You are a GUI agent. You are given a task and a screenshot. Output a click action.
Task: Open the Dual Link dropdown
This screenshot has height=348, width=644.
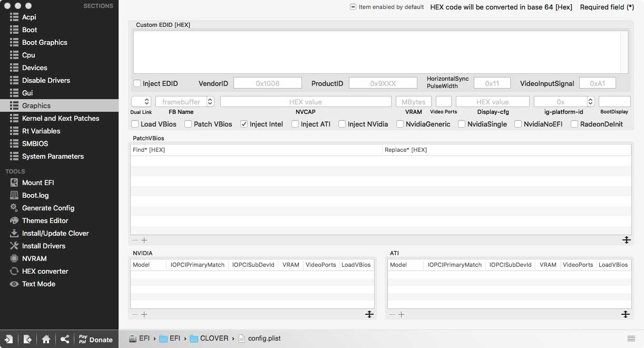141,101
